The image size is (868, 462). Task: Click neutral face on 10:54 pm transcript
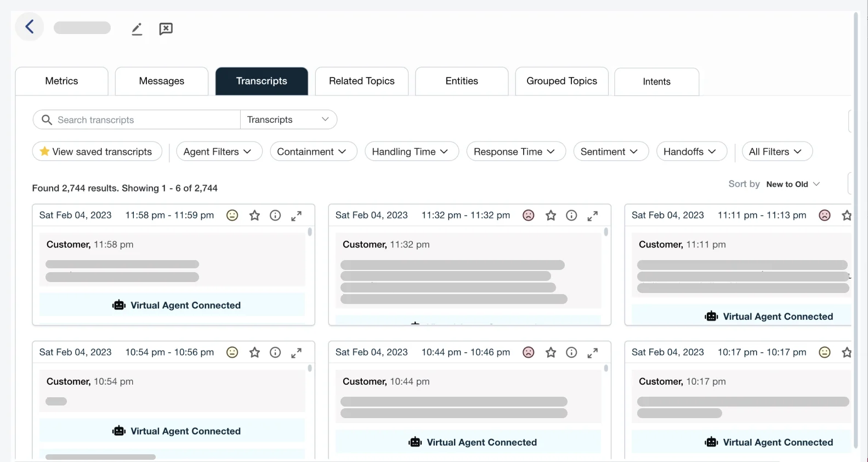[232, 352]
